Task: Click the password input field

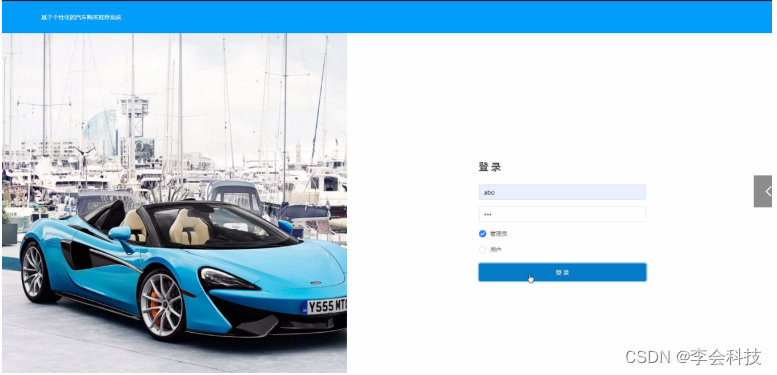Action: [x=562, y=214]
